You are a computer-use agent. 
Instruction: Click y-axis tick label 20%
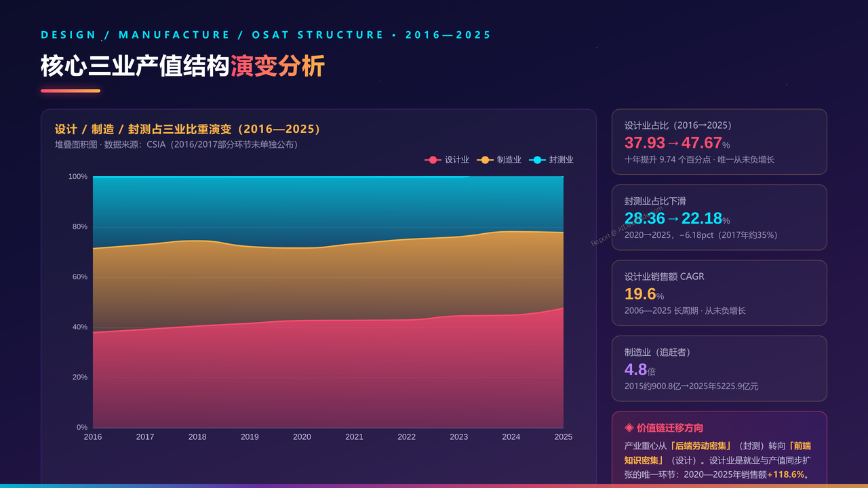[80, 378]
